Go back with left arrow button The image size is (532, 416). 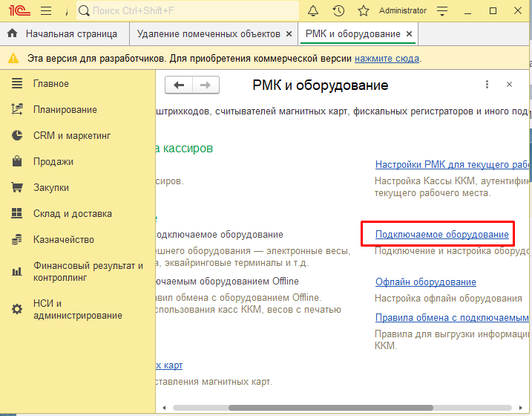pos(179,85)
